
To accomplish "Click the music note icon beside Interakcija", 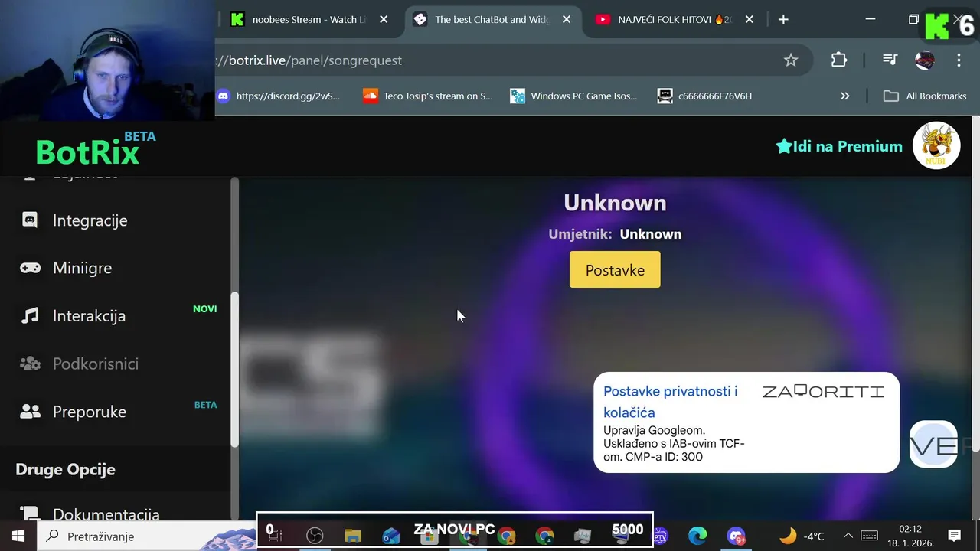I will pyautogui.click(x=30, y=315).
